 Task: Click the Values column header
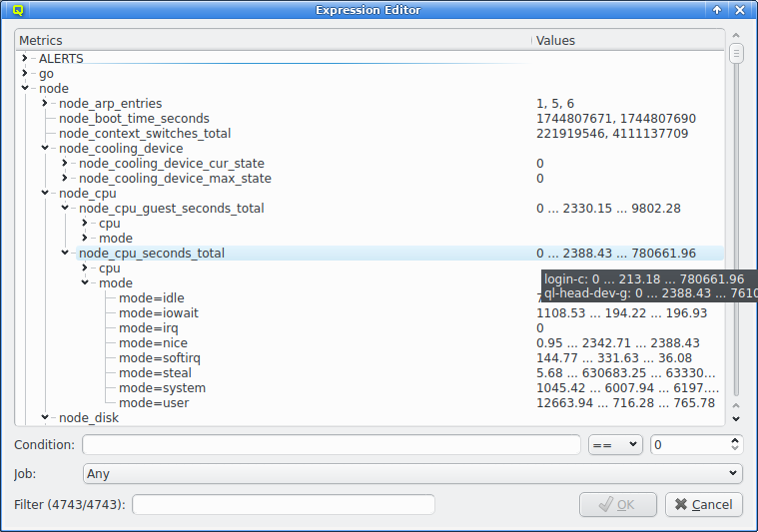click(x=628, y=40)
